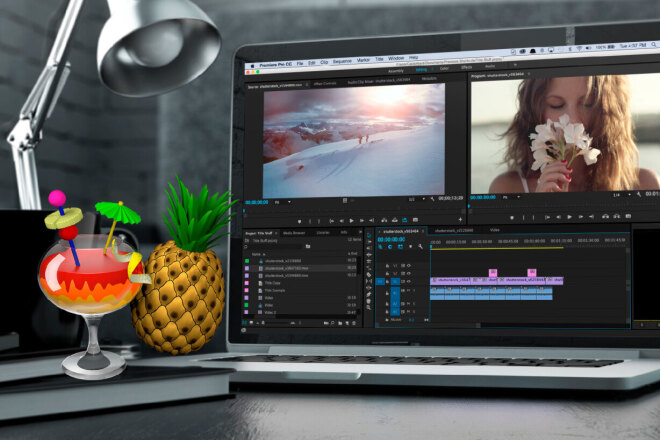Open Source monitor Fit zoom dropdown
This screenshot has width=660, height=440.
282,202
